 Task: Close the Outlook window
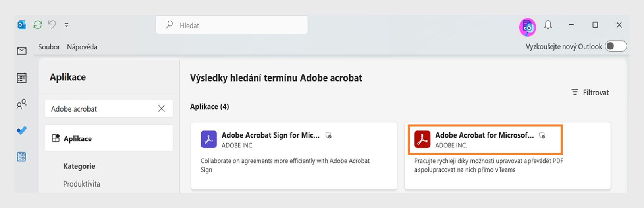pyautogui.click(x=619, y=25)
